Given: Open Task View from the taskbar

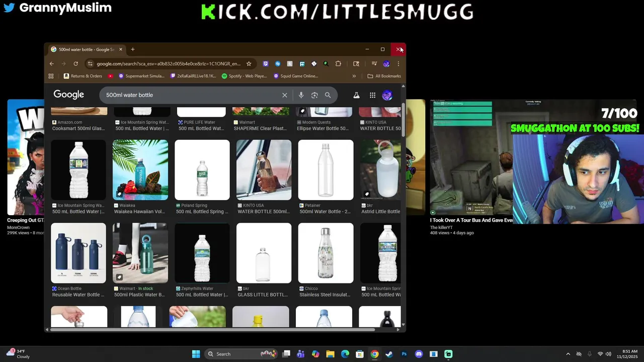Looking at the screenshot, I should coord(286,354).
